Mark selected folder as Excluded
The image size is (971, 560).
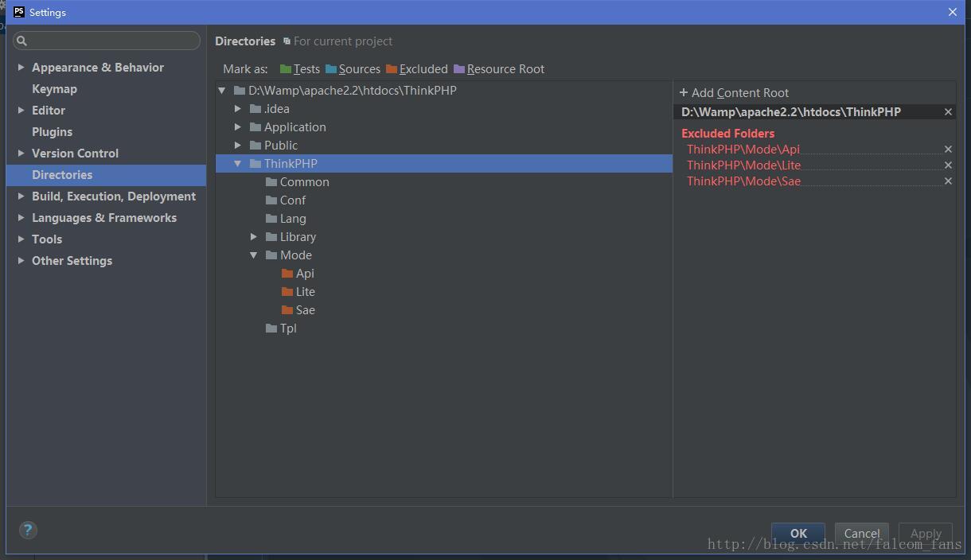(x=416, y=69)
